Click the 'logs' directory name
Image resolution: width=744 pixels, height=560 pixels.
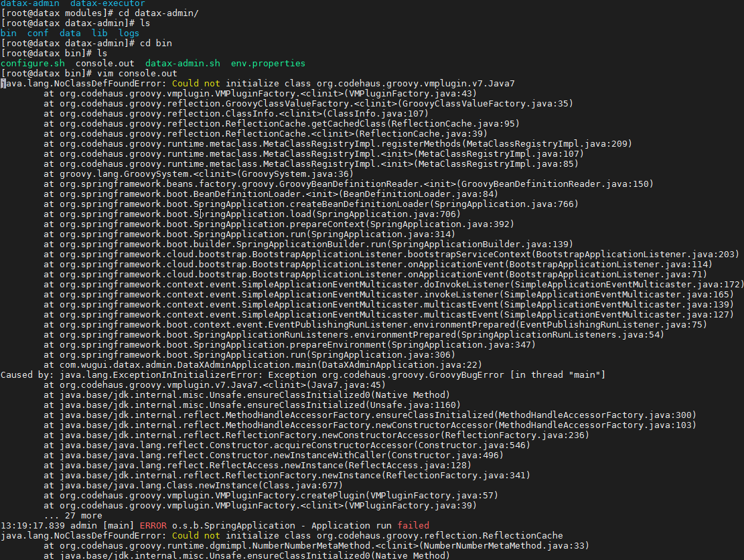(x=129, y=33)
